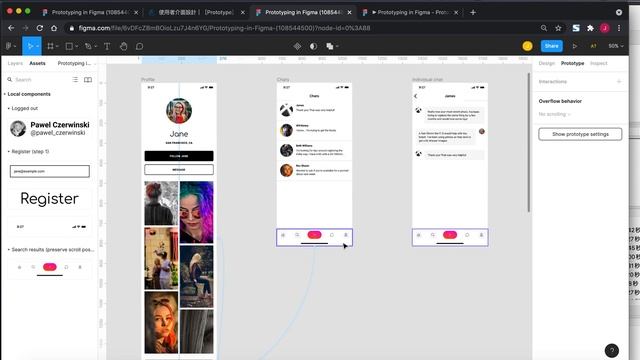This screenshot has height=360, width=640.
Task: Select the Comment tool
Action: pyautogui.click(x=140, y=47)
